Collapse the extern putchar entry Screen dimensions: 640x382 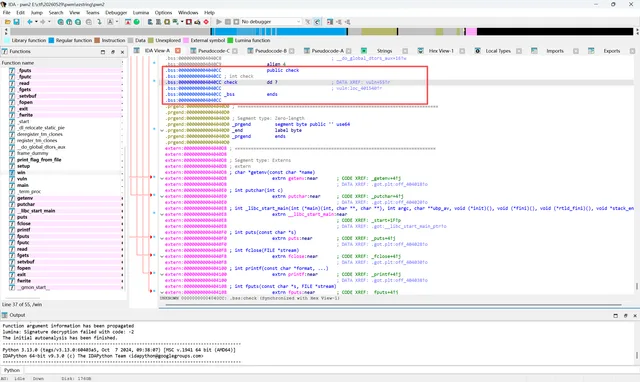(x=162, y=196)
